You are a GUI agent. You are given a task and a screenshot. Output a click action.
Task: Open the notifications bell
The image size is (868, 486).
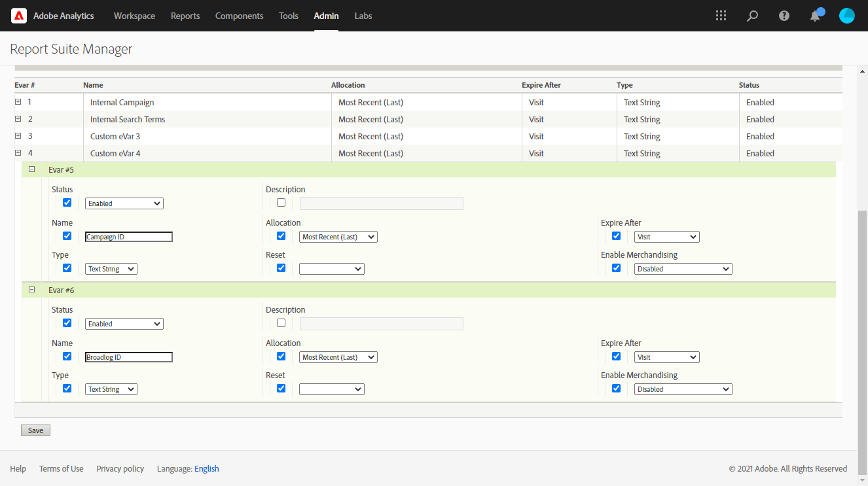(x=815, y=16)
